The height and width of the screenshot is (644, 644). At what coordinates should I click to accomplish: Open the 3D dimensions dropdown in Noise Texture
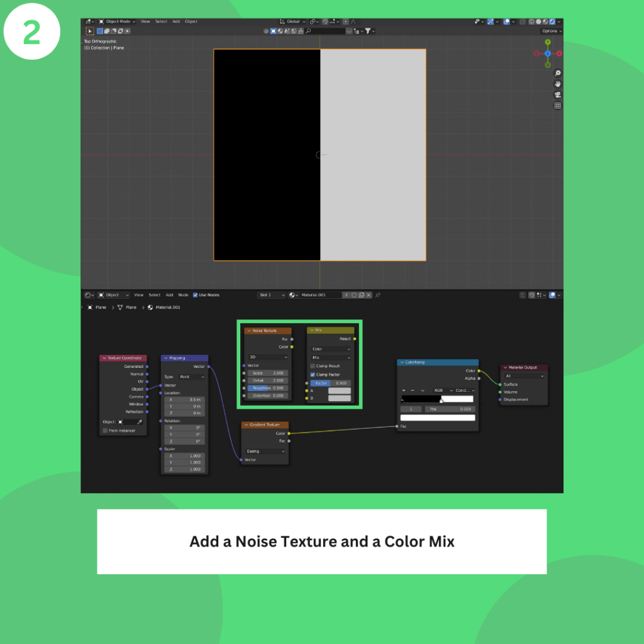(267, 357)
